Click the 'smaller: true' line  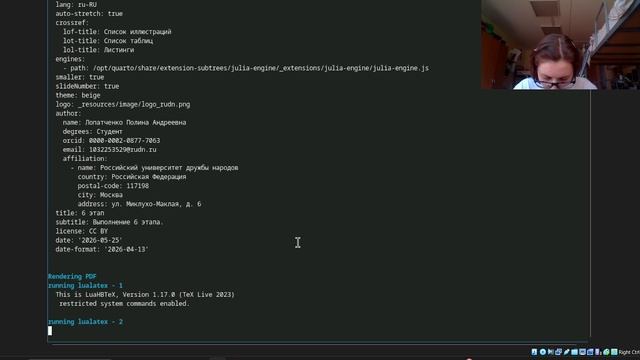click(x=80, y=77)
